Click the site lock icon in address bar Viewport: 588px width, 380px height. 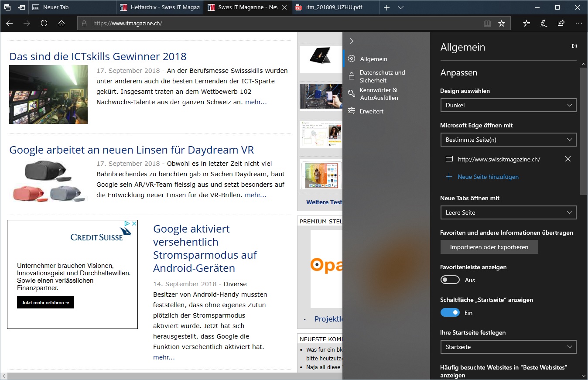pyautogui.click(x=85, y=24)
